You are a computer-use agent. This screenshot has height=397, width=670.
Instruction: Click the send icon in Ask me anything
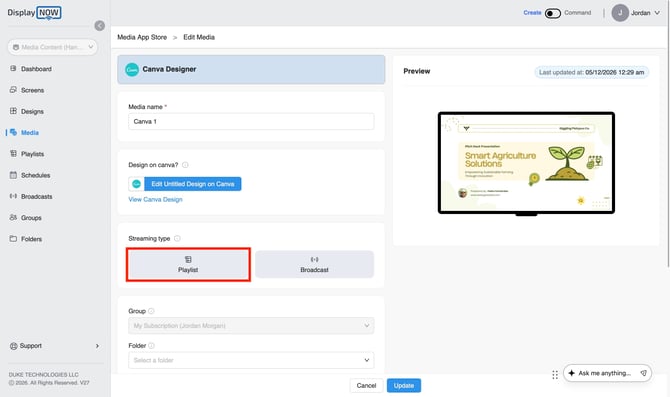tap(643, 373)
